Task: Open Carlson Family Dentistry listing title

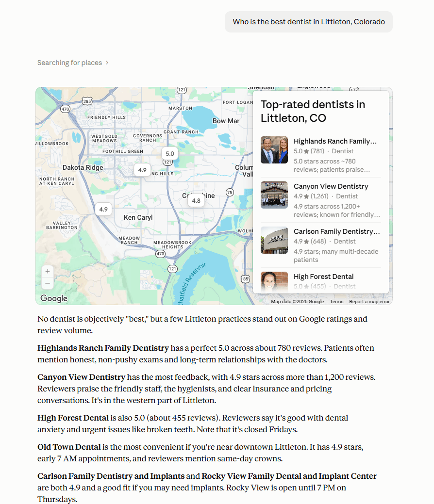Action: click(336, 231)
